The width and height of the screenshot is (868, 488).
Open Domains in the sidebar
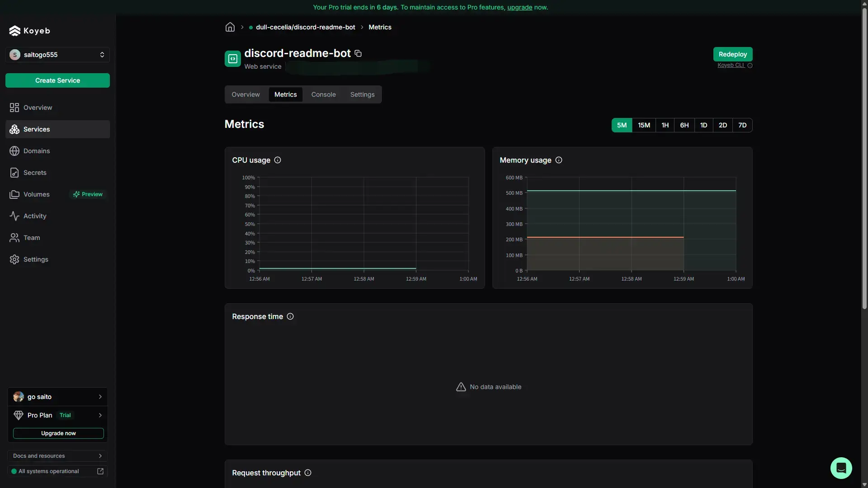pyautogui.click(x=57, y=151)
